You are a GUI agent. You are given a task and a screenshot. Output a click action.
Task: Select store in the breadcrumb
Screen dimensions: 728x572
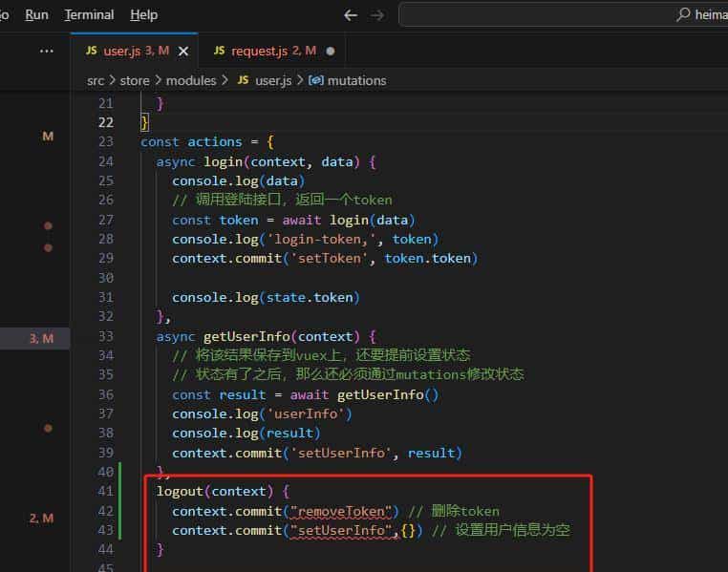(135, 81)
